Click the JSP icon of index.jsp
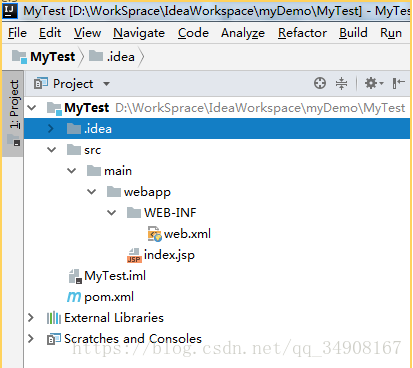 pyautogui.click(x=134, y=255)
